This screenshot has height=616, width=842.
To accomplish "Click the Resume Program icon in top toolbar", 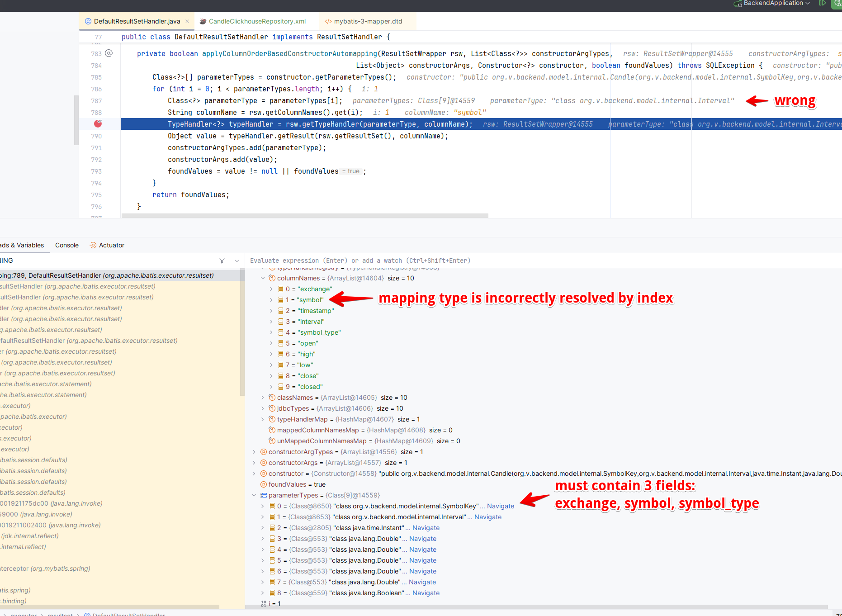I will 823,3.
